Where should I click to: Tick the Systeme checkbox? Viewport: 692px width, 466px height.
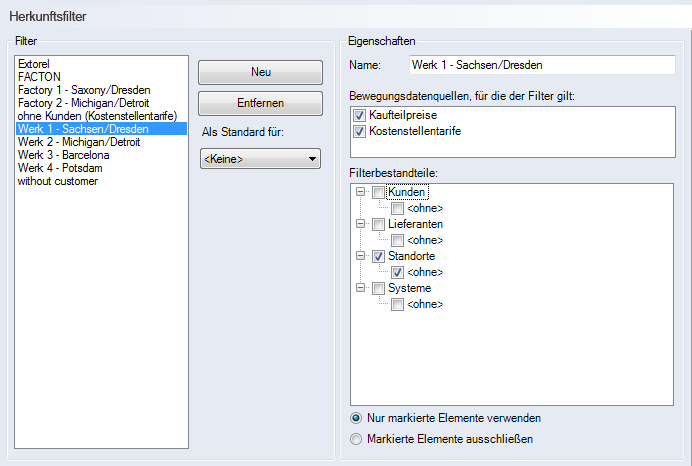378,289
